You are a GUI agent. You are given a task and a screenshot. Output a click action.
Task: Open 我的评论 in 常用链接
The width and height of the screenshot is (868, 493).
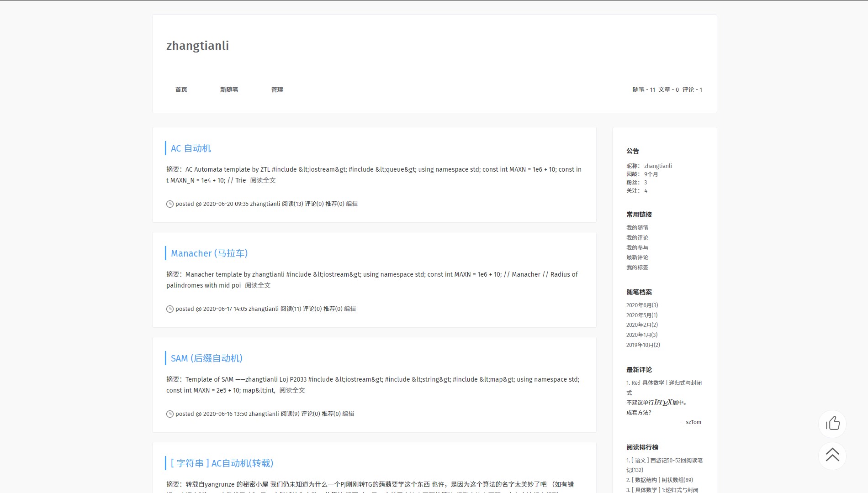pos(637,238)
